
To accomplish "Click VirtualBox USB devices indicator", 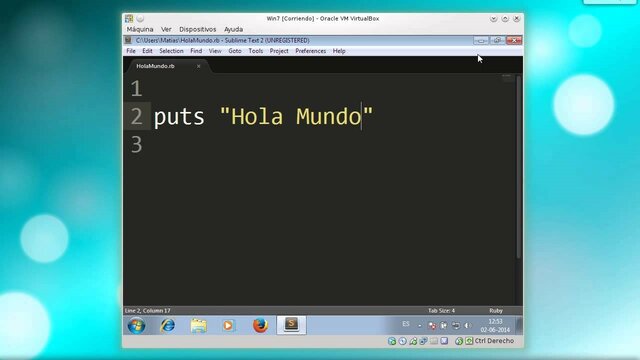I will click(x=423, y=341).
